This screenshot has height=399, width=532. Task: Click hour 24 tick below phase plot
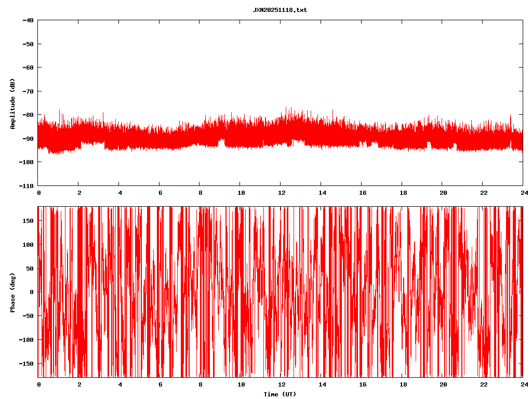(x=523, y=384)
